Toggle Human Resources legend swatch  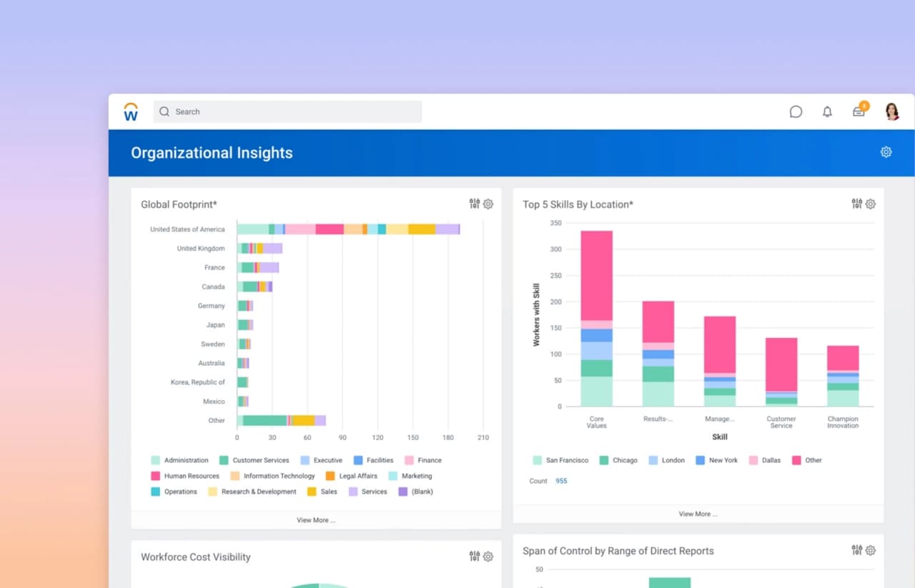[155, 476]
